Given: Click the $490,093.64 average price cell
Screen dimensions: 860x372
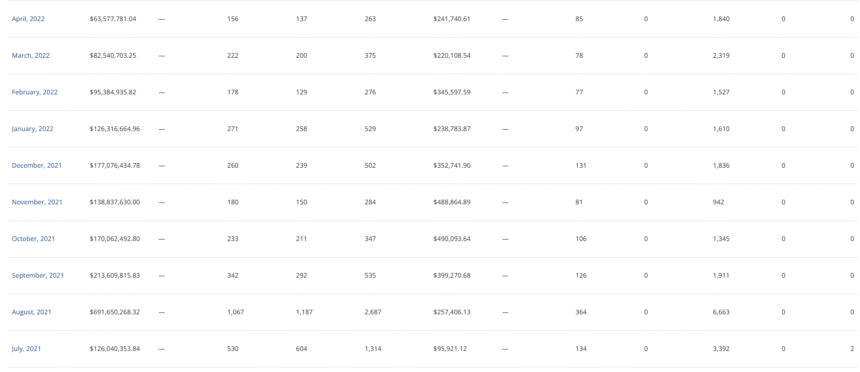Looking at the screenshot, I should click(x=451, y=239).
